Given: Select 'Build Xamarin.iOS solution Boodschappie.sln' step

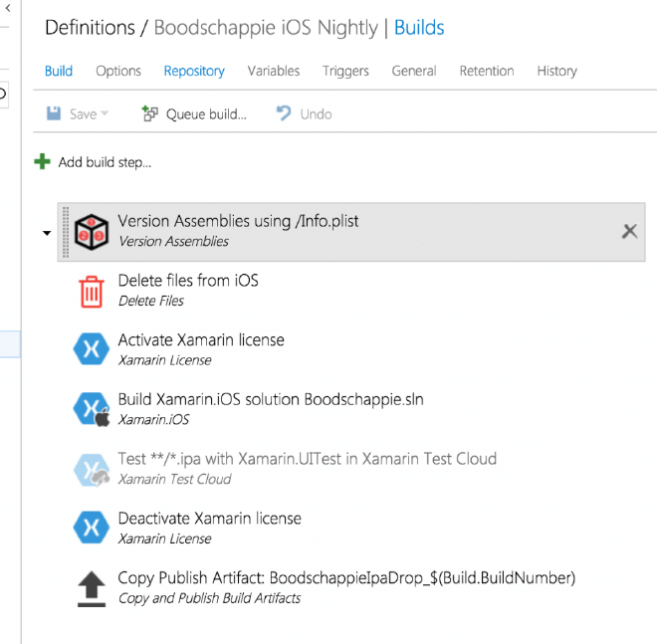Looking at the screenshot, I should pos(271,399).
